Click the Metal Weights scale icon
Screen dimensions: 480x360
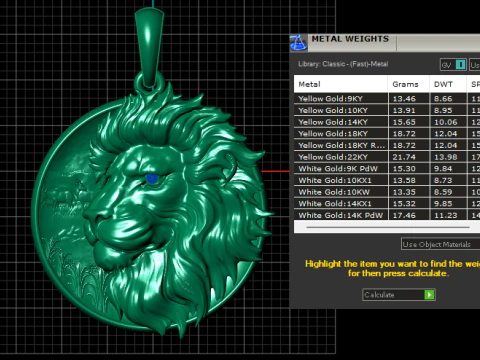tap(298, 43)
